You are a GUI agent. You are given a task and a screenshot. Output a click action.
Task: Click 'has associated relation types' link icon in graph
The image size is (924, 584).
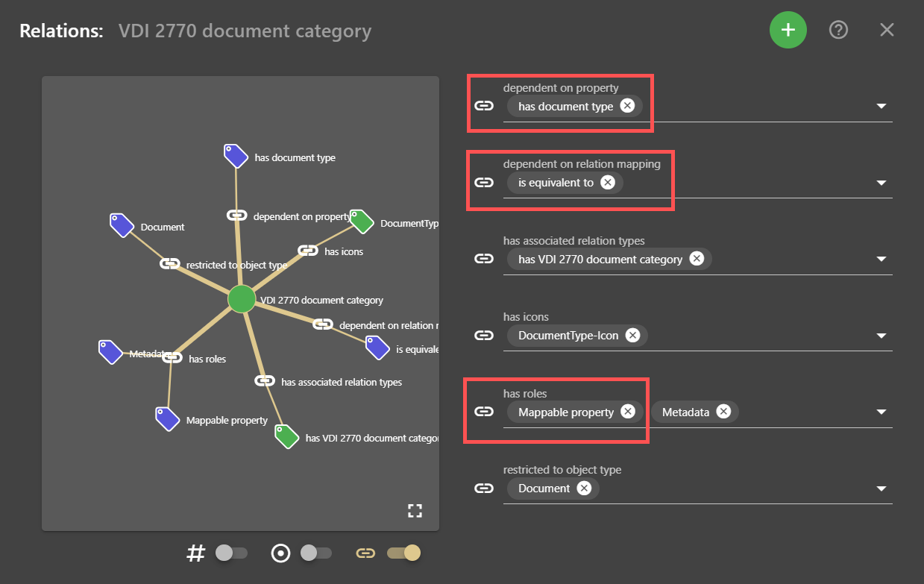pyautogui.click(x=265, y=380)
